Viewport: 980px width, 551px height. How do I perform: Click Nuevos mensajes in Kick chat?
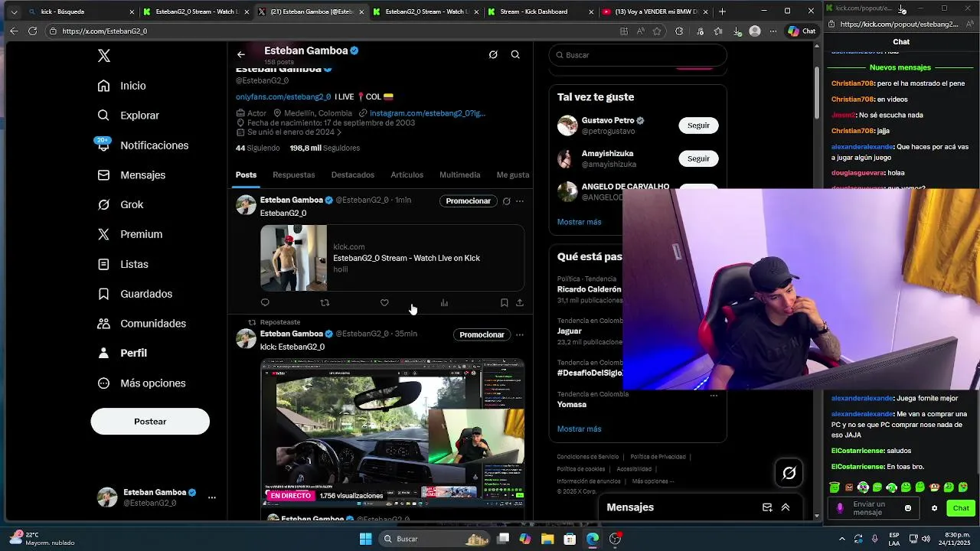coord(900,67)
